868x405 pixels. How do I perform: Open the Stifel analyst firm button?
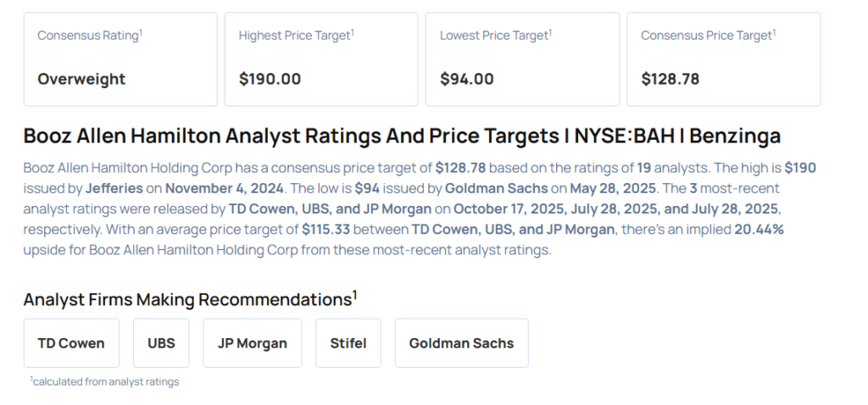[348, 343]
